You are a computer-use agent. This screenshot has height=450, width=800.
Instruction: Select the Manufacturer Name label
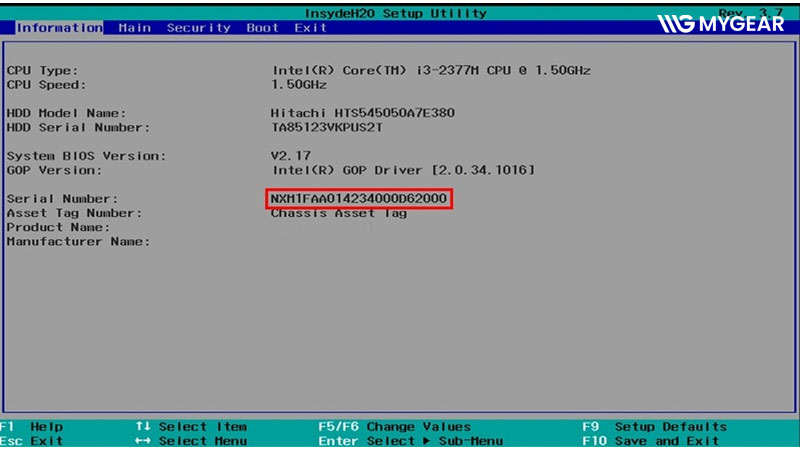(79, 241)
